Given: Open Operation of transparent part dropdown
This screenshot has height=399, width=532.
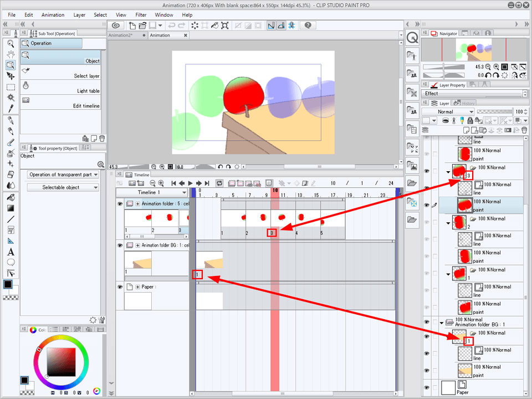Looking at the screenshot, I should click(x=63, y=175).
